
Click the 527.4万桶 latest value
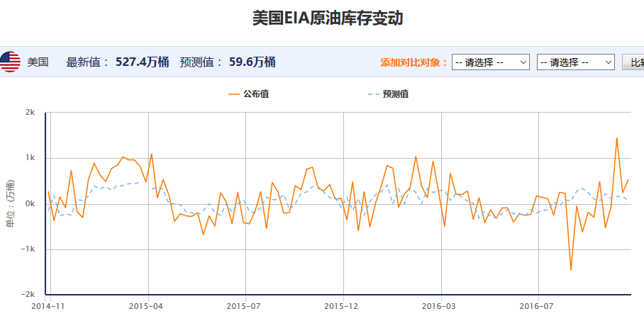142,62
